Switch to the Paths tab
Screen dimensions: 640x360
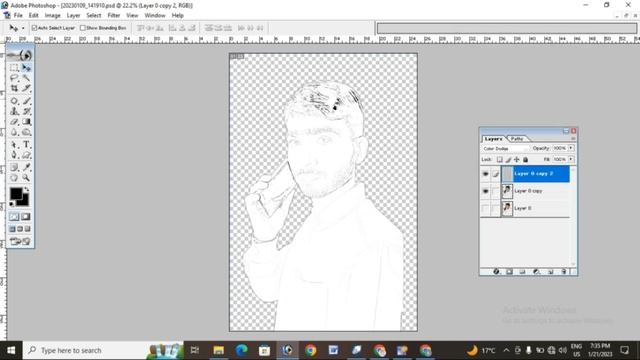[517, 139]
